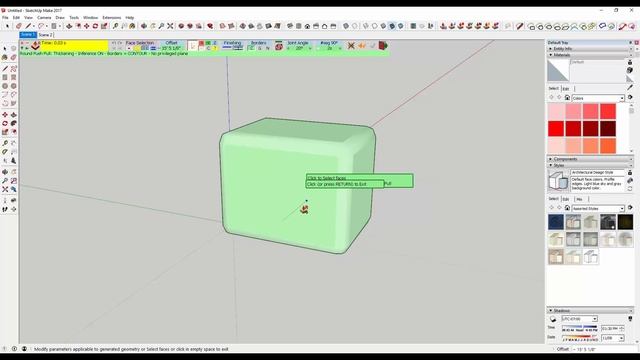Open the UTC time zone dropdown
The width and height of the screenshot is (640, 360).
580,319
